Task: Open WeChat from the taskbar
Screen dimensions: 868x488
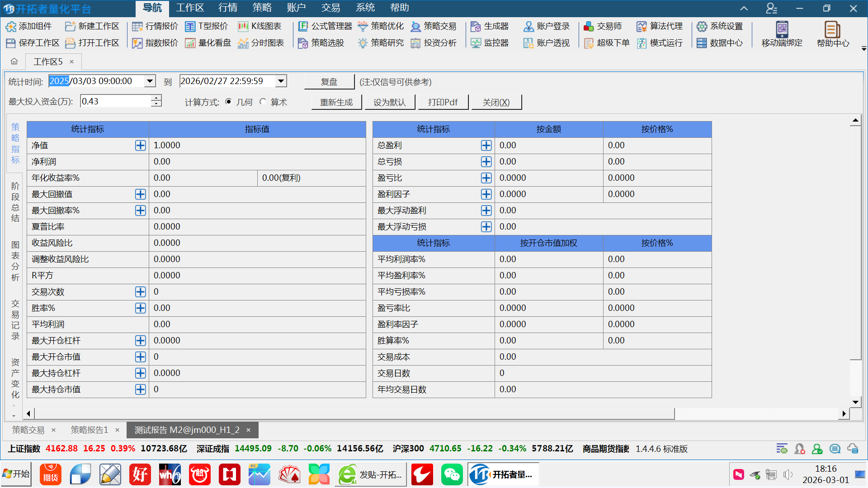Action: pos(452,474)
